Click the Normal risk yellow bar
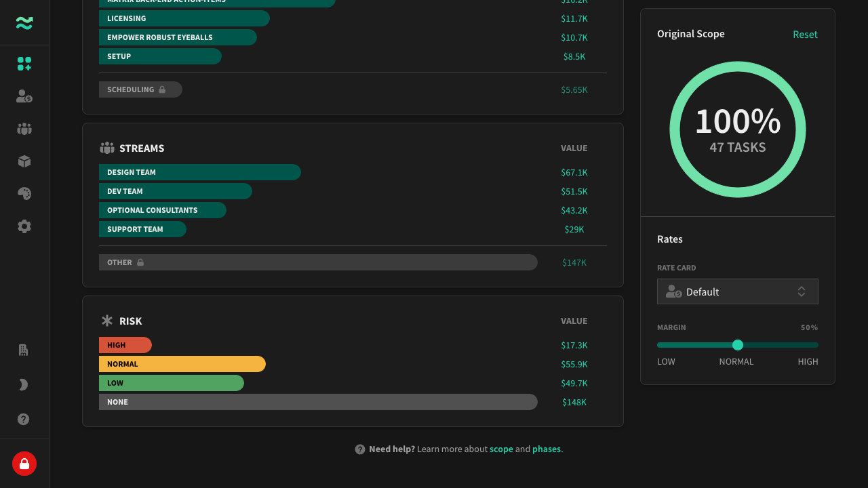This screenshot has height=488, width=868. tap(182, 364)
